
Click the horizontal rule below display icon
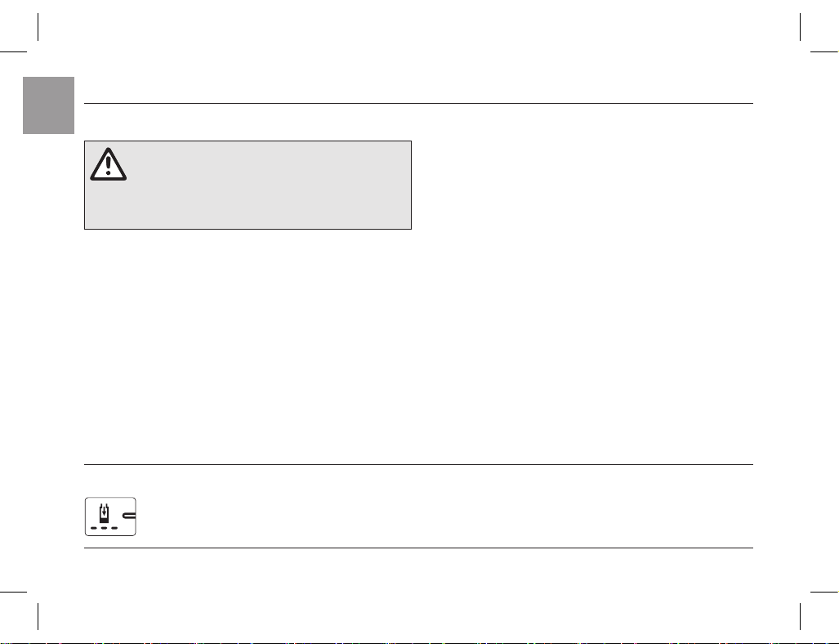point(418,548)
